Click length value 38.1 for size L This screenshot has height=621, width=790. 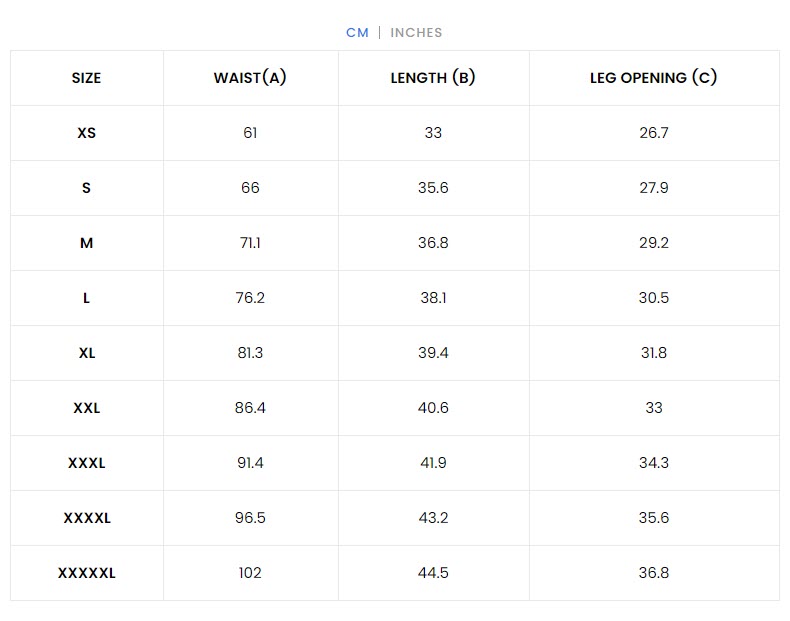coord(433,298)
